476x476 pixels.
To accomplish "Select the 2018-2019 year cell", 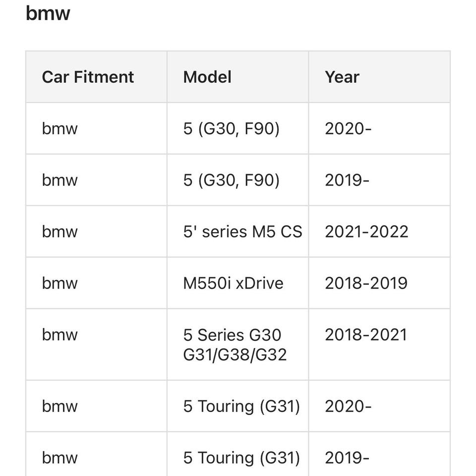I will click(366, 283).
